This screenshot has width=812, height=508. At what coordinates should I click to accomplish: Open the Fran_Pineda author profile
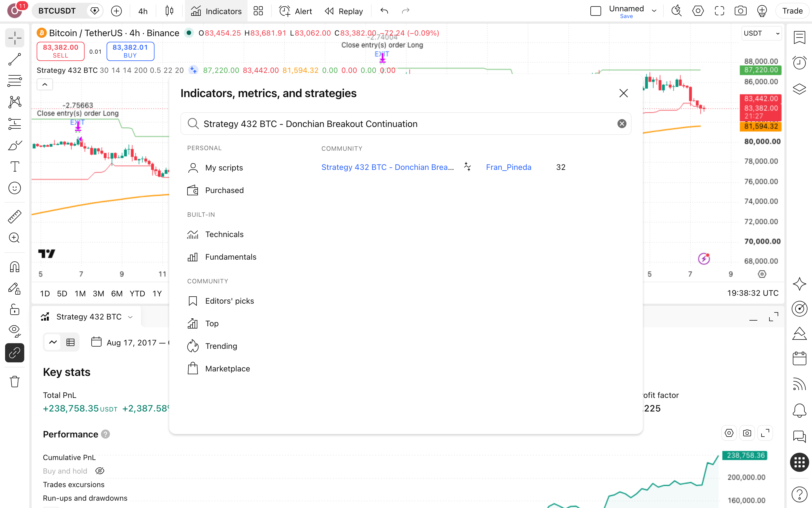pyautogui.click(x=508, y=167)
